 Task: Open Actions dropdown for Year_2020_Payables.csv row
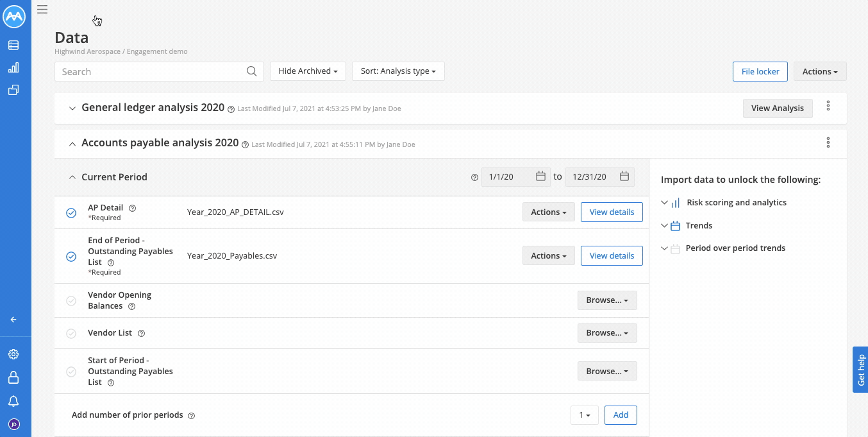549,255
